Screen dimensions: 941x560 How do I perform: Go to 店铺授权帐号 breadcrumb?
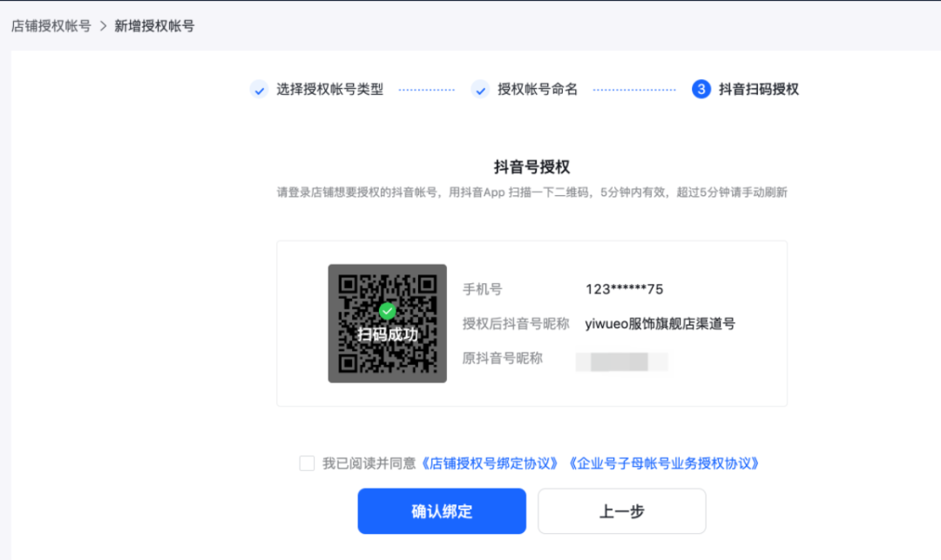(51, 26)
